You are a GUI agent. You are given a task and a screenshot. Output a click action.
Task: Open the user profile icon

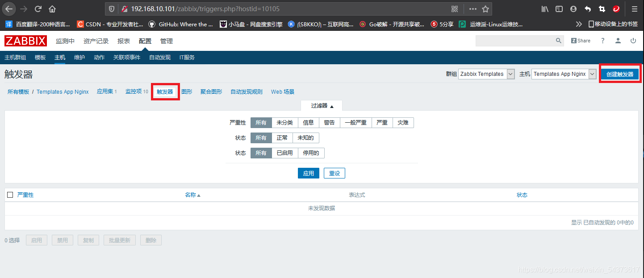click(618, 41)
